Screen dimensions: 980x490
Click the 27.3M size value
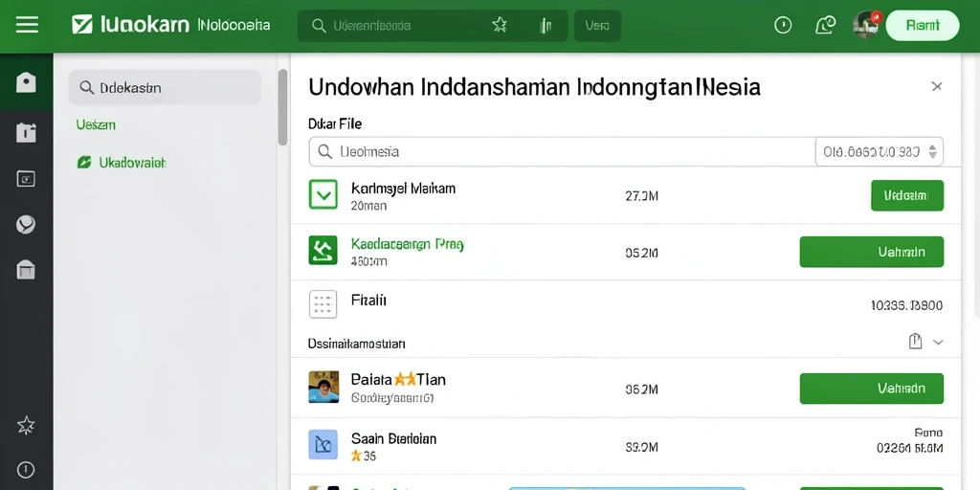[642, 196]
